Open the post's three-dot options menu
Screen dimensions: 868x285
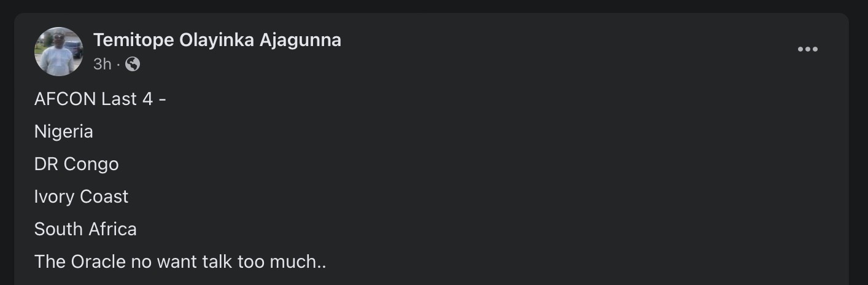pyautogui.click(x=807, y=50)
